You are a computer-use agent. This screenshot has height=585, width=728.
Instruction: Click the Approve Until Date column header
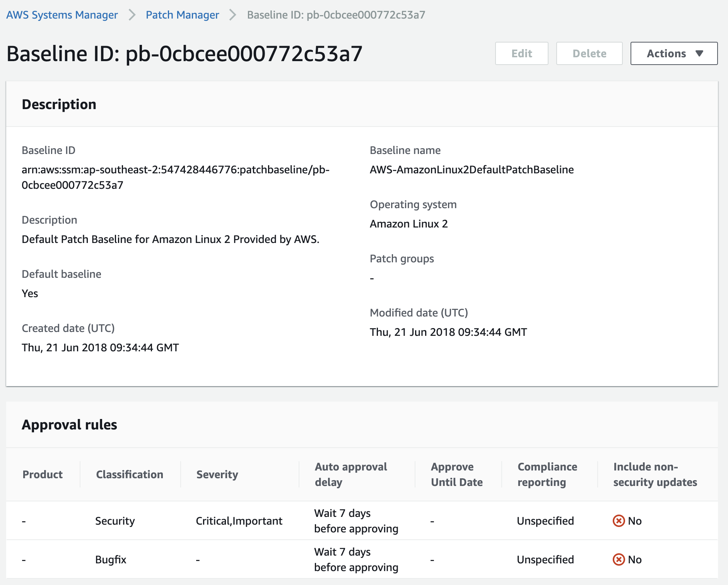pos(457,474)
